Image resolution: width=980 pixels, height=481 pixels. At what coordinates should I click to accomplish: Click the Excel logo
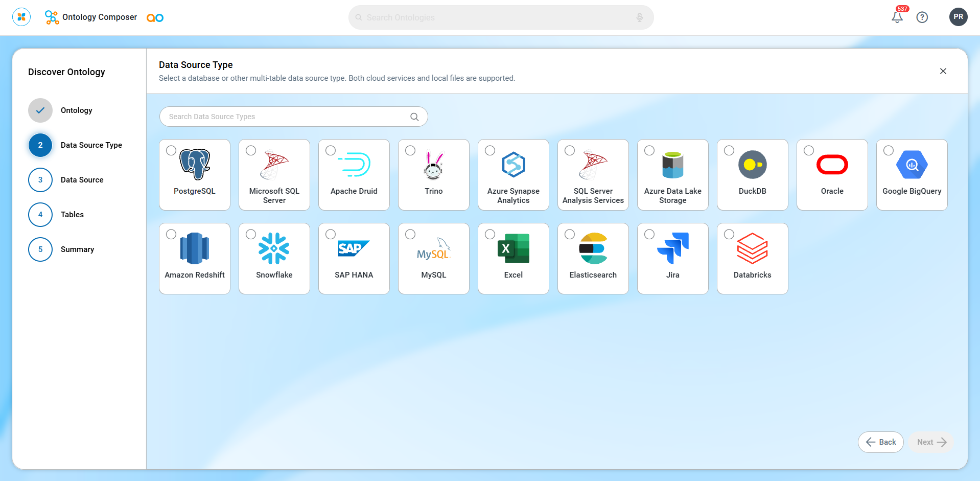click(x=514, y=248)
